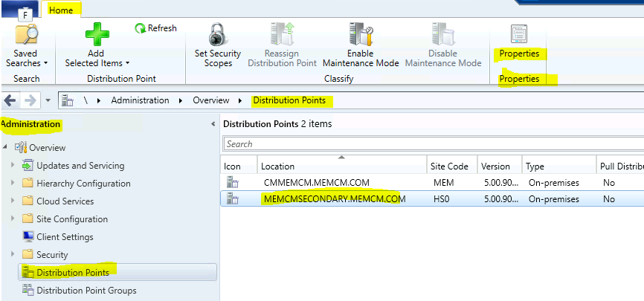Open dropdown arrow after Administration breadcrumb
The image size is (644, 301).
click(181, 100)
